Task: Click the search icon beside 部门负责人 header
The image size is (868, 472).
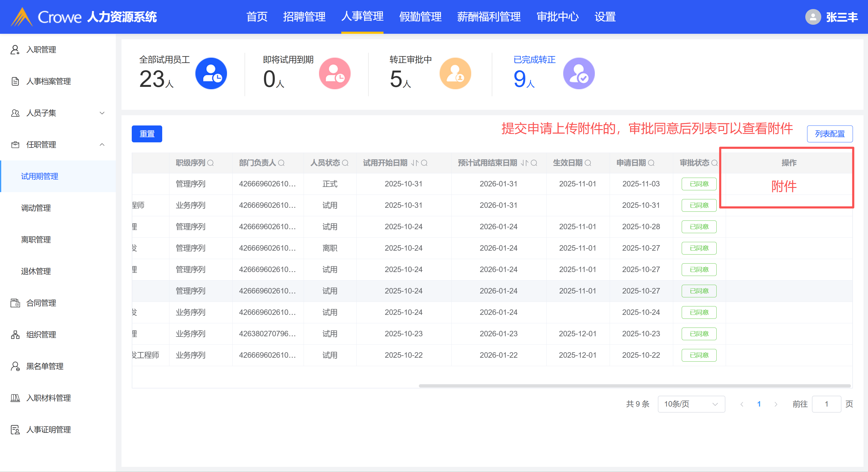Action: [281, 163]
